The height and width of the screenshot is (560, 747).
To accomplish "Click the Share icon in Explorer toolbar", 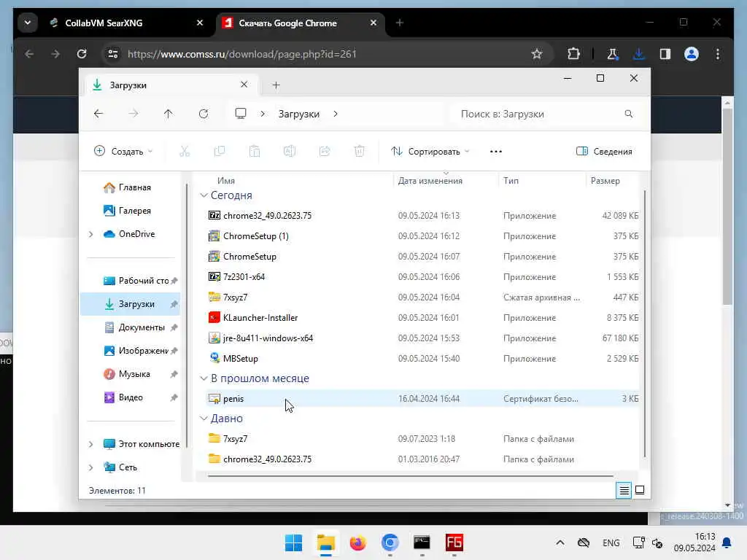I will 325,152.
